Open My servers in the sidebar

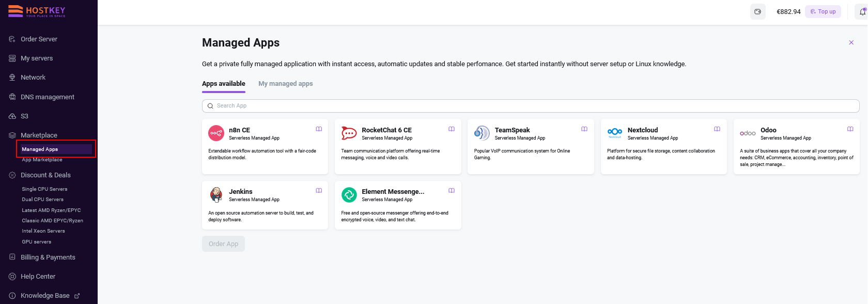point(37,58)
